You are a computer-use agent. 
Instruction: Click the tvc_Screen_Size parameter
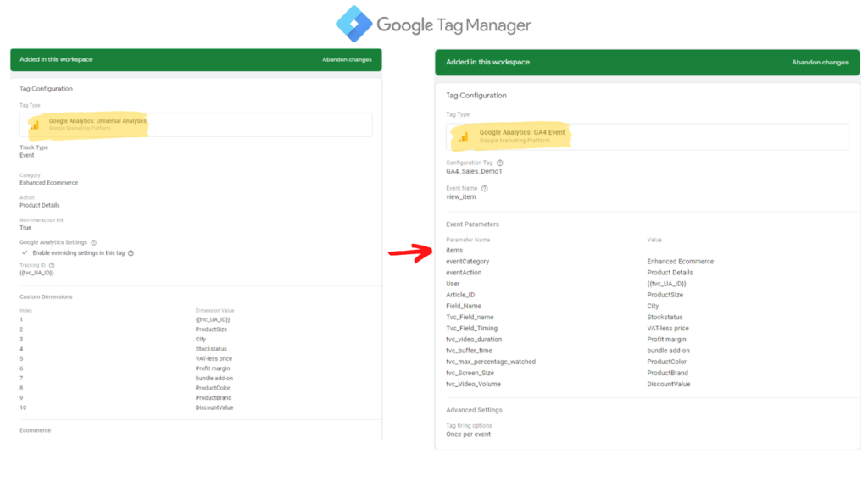(x=470, y=373)
